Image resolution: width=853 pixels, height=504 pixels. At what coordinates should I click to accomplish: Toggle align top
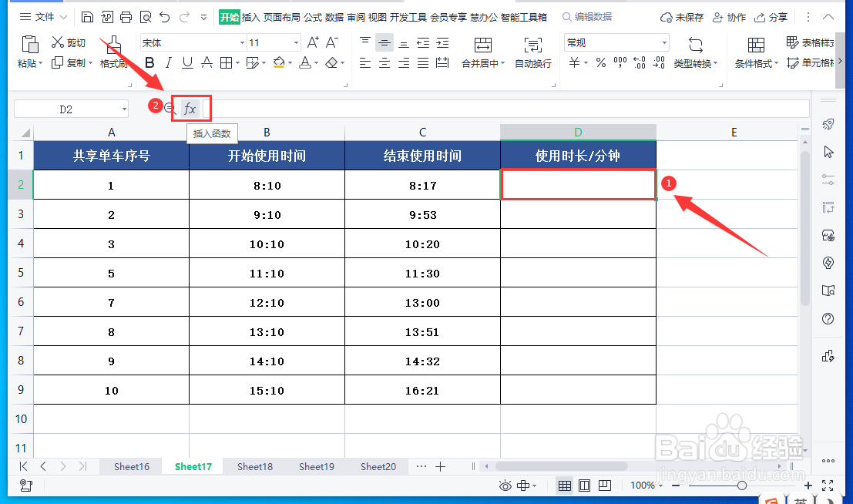point(365,42)
